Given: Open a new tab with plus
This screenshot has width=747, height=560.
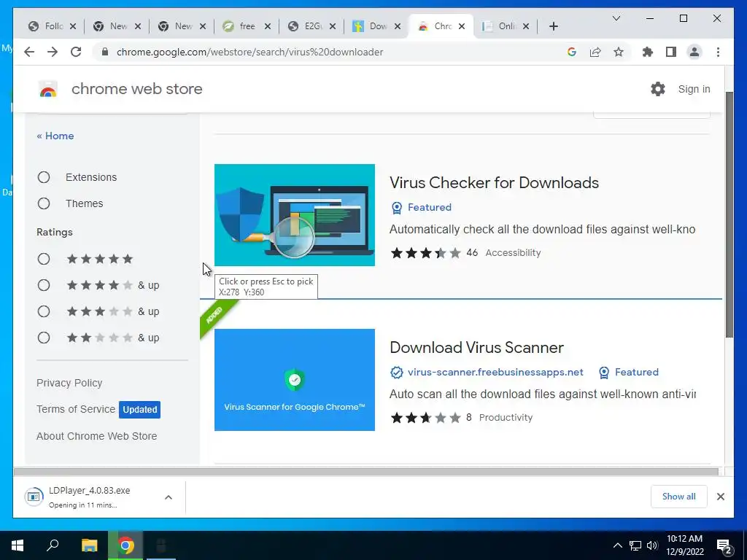Looking at the screenshot, I should click(553, 26).
